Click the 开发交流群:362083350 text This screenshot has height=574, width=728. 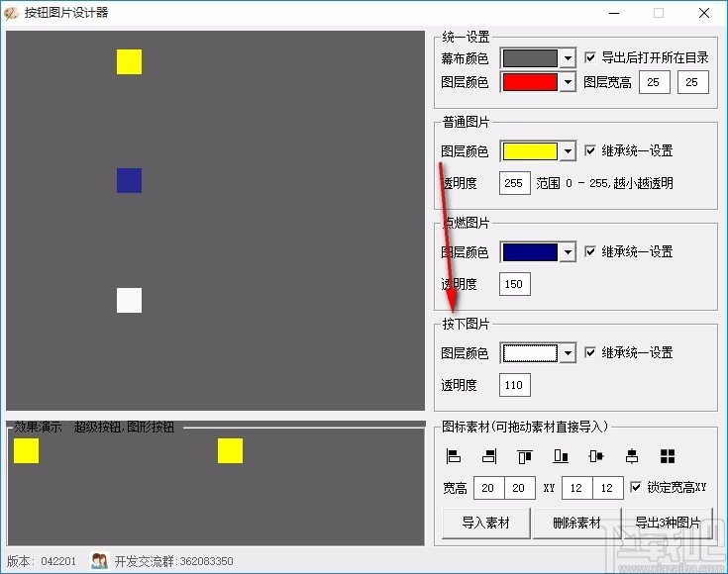tap(173, 561)
